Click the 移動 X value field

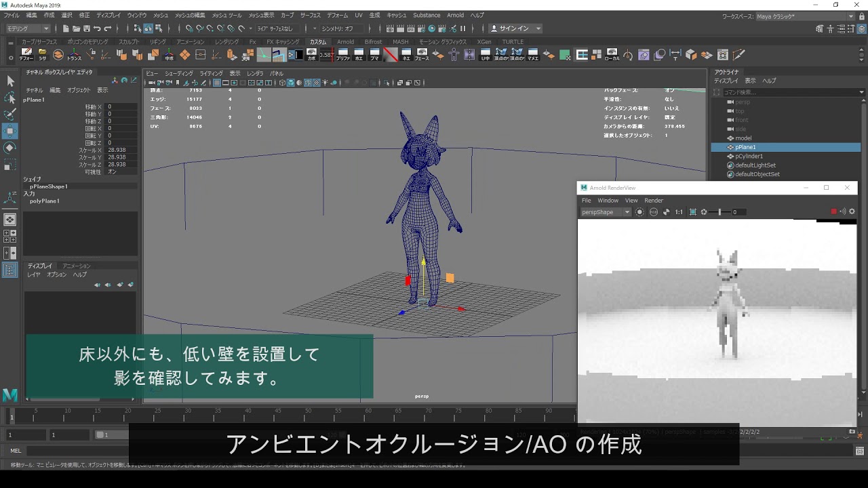pyautogui.click(x=121, y=106)
